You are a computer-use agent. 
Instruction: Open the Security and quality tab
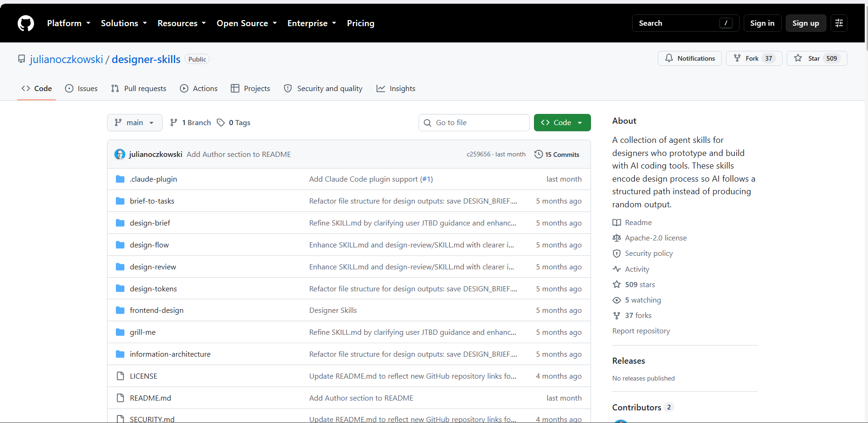pyautogui.click(x=323, y=89)
